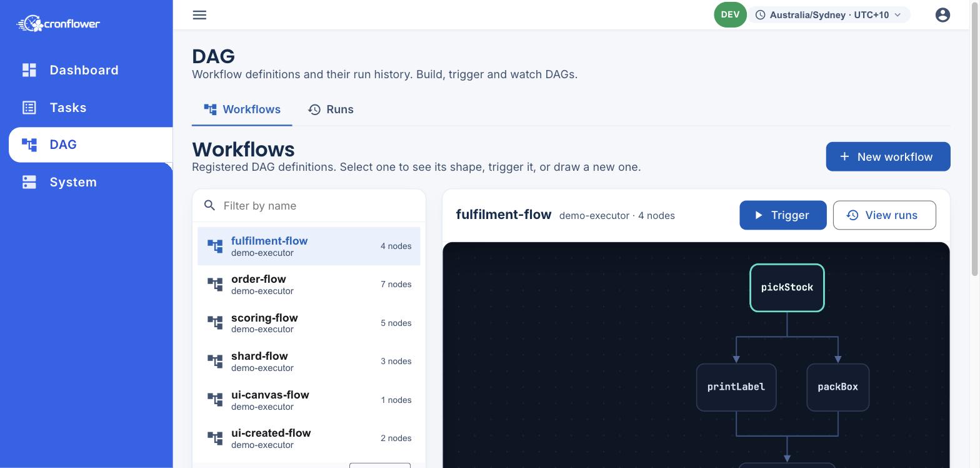Select ui-canvas-flow in workflow list
The width and height of the screenshot is (980, 468).
click(x=309, y=400)
